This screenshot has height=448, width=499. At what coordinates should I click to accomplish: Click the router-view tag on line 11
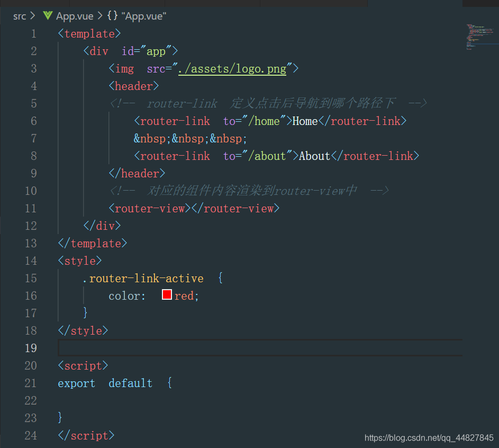click(194, 209)
